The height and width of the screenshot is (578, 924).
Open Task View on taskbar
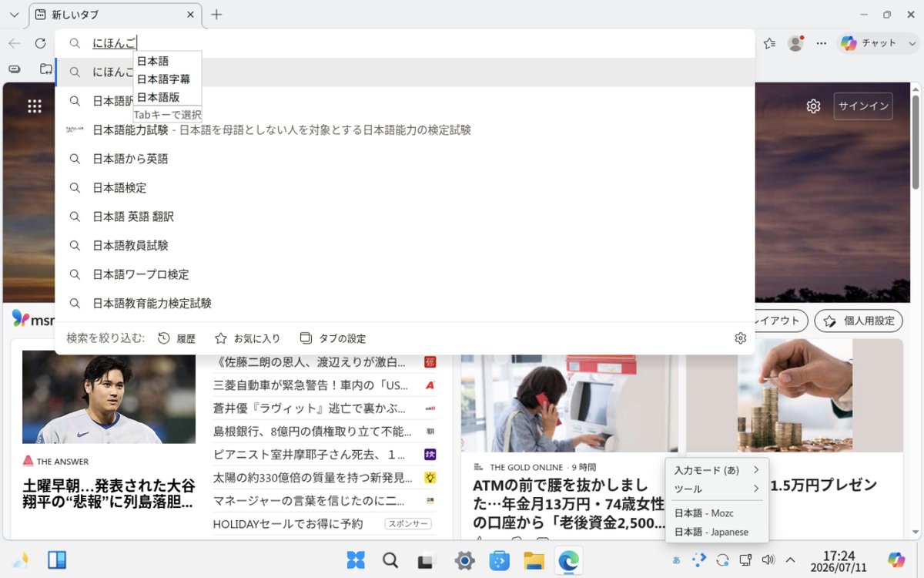427,560
